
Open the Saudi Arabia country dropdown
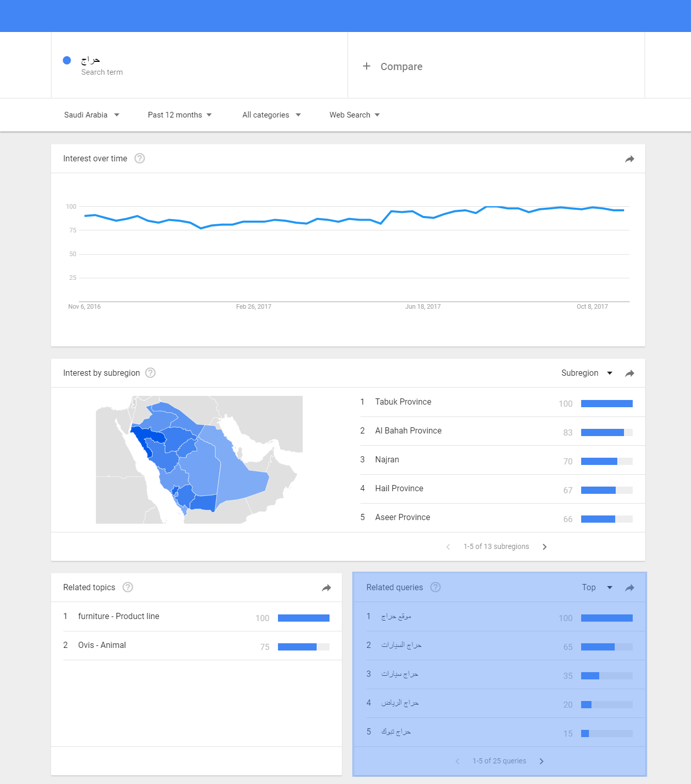click(x=92, y=115)
